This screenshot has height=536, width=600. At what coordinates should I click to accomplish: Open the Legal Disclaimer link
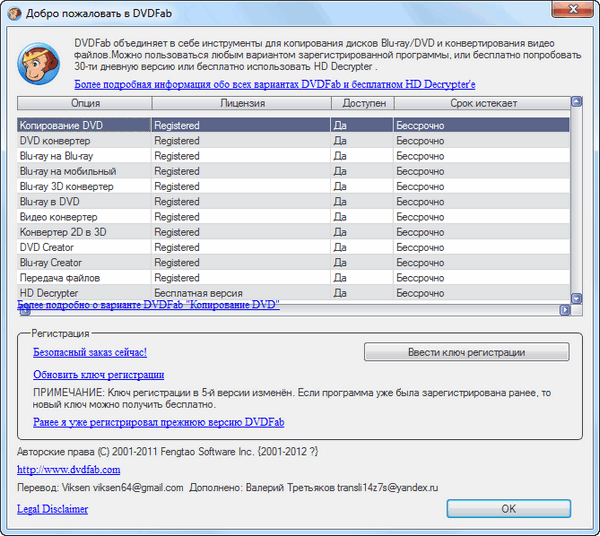click(x=52, y=509)
